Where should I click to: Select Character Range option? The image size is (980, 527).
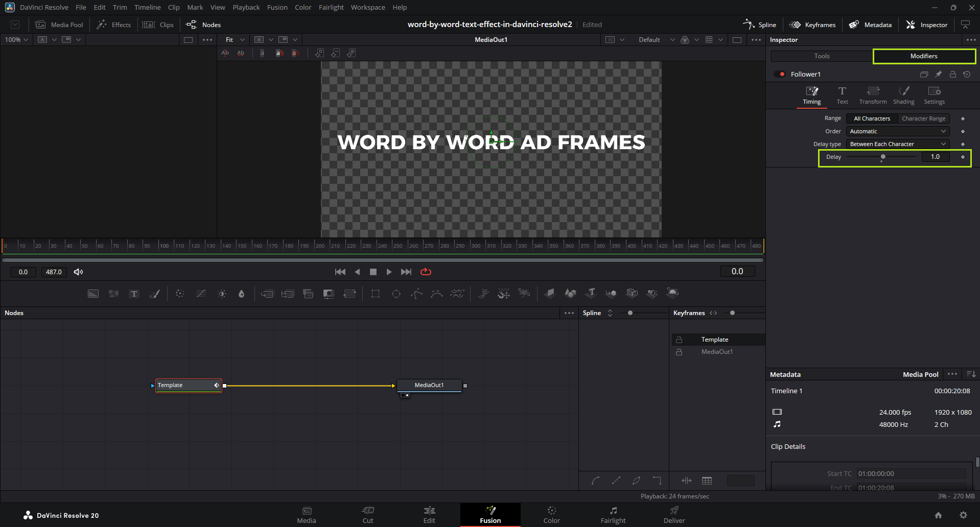(923, 118)
